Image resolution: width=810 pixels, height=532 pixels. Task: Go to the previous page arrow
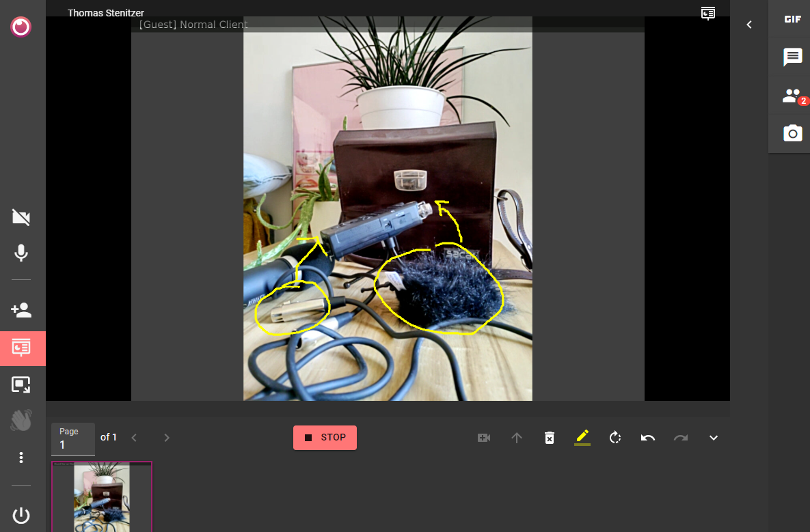134,438
